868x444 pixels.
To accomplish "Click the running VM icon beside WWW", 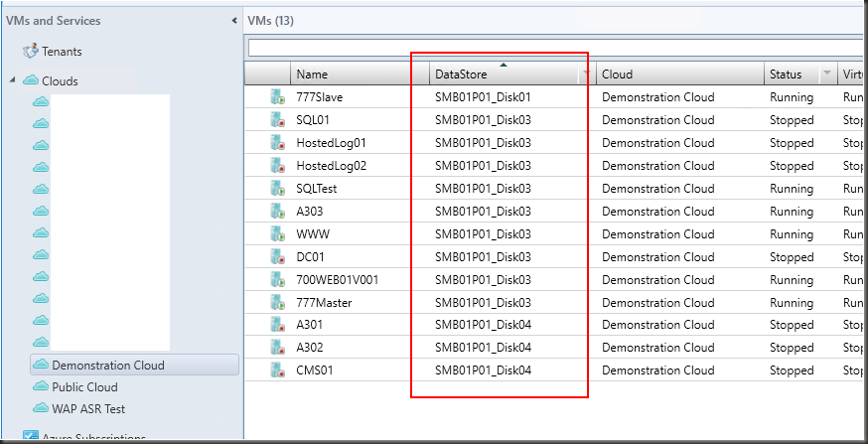I will [x=276, y=234].
